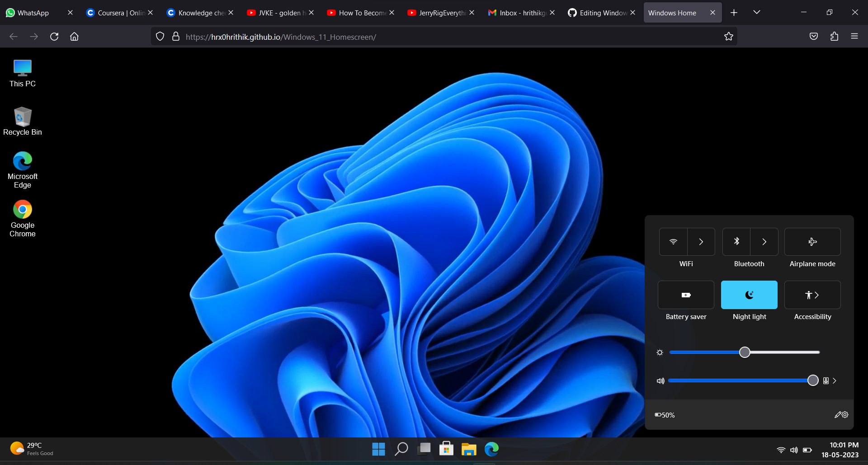Open the Firefox Pocket save icon
This screenshot has height=465, width=868.
point(814,37)
